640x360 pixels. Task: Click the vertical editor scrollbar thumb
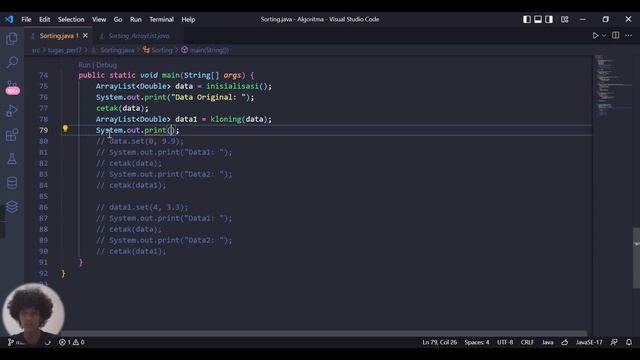click(x=636, y=258)
